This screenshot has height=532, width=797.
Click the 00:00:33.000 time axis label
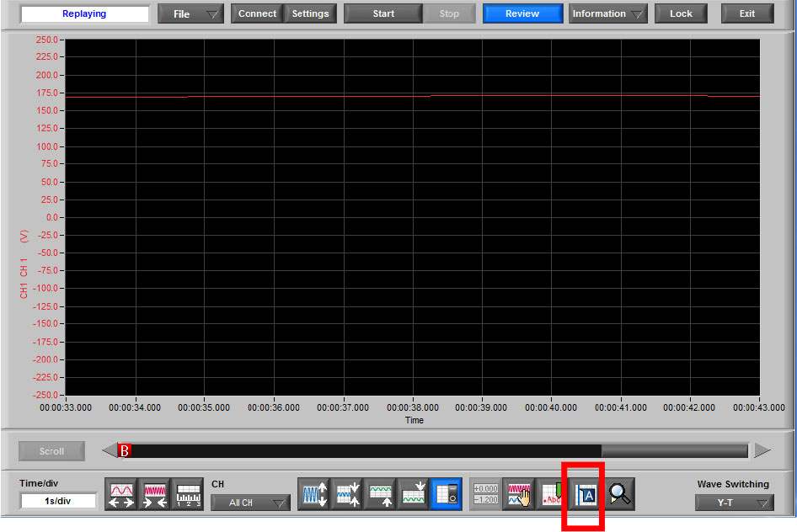pos(66,407)
